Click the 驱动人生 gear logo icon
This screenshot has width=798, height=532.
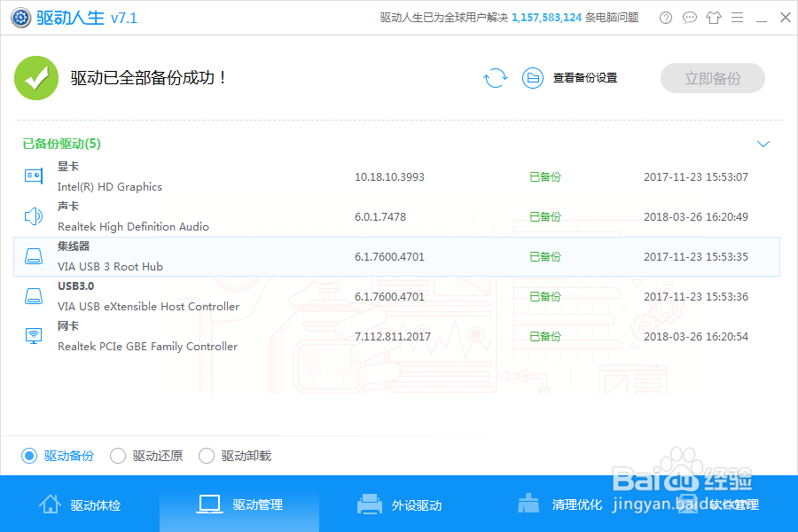click(21, 18)
